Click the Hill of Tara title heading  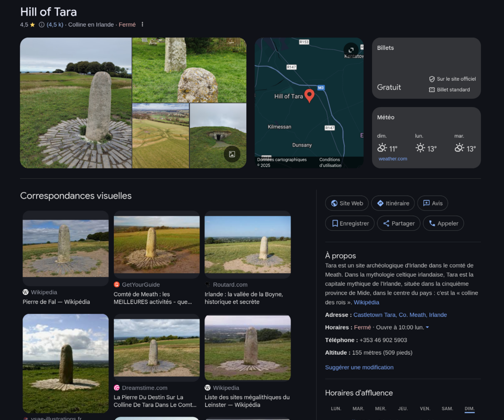[x=48, y=12]
